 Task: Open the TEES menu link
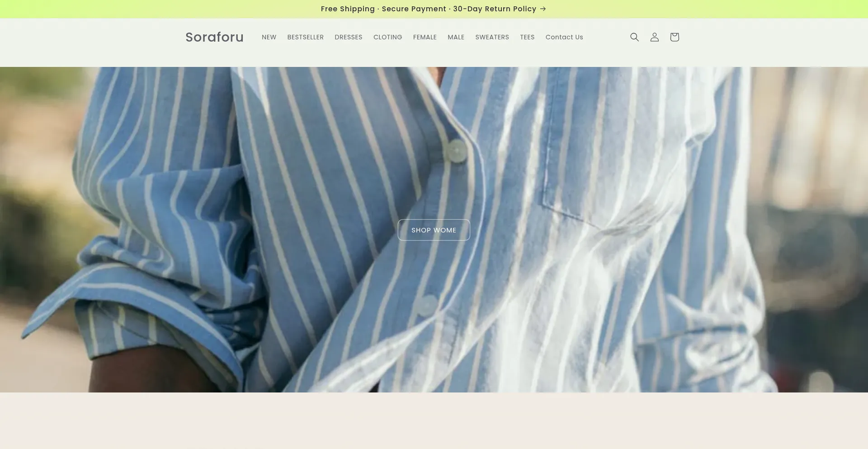tap(527, 37)
